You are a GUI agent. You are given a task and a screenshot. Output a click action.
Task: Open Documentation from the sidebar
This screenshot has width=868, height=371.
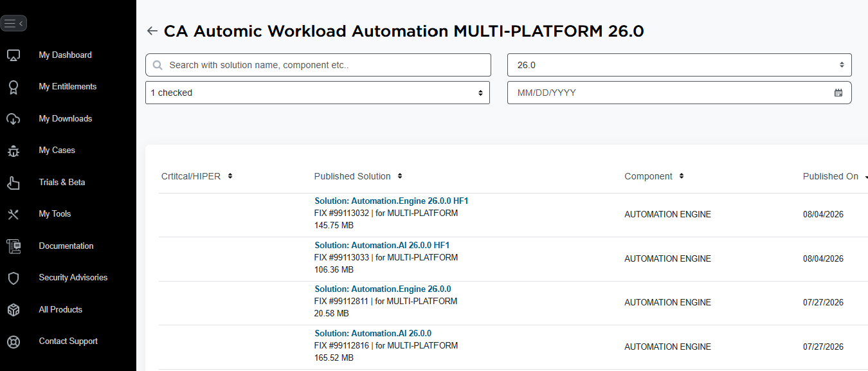66,246
